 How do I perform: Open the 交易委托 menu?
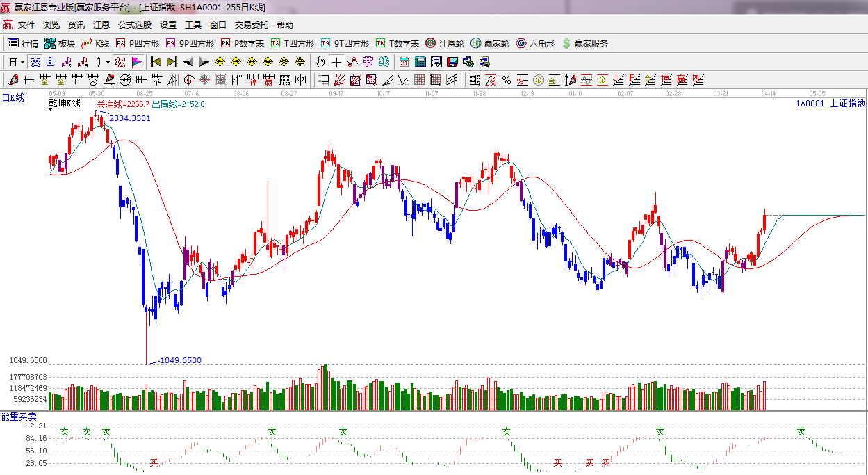point(251,24)
